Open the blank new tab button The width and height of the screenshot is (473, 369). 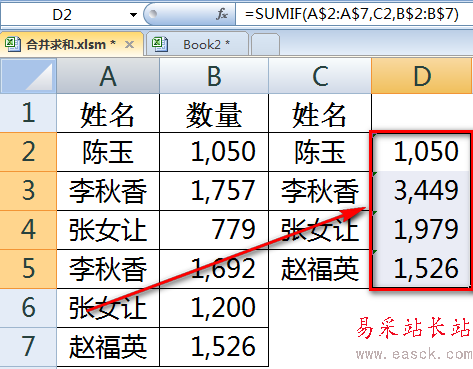265,44
